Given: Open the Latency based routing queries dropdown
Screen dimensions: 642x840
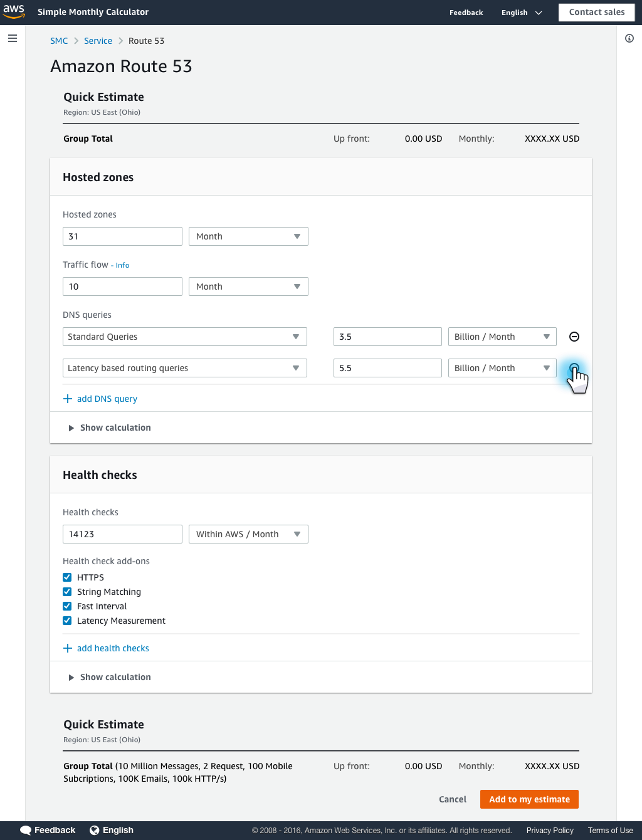Looking at the screenshot, I should (185, 368).
